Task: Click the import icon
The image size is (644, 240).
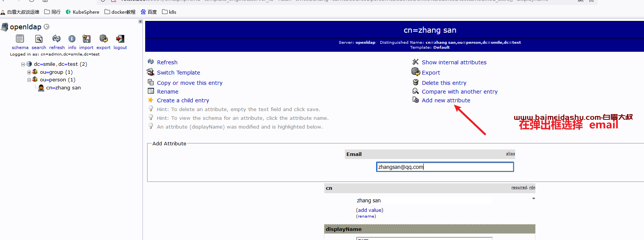Action: pos(87,39)
